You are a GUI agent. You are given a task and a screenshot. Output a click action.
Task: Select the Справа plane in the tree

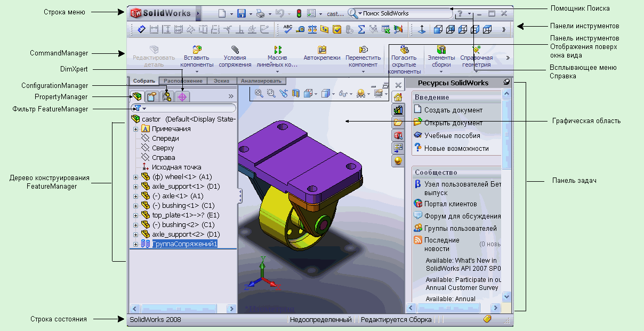click(x=163, y=158)
